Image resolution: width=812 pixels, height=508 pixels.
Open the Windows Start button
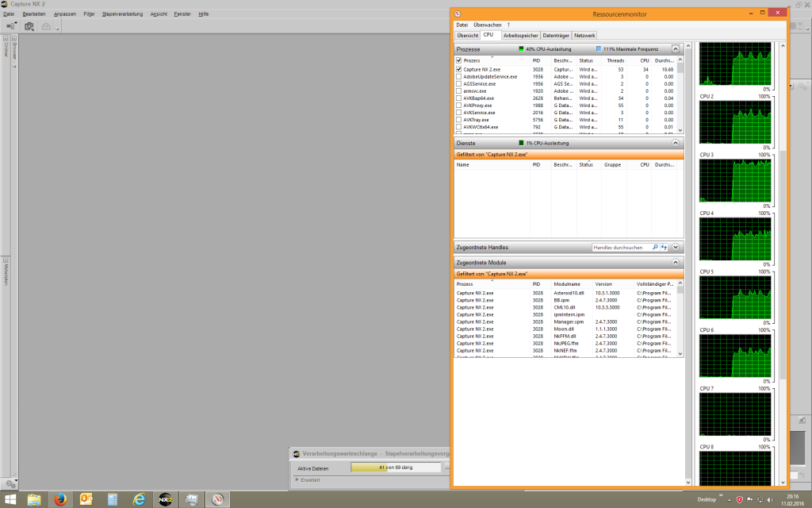[10, 500]
